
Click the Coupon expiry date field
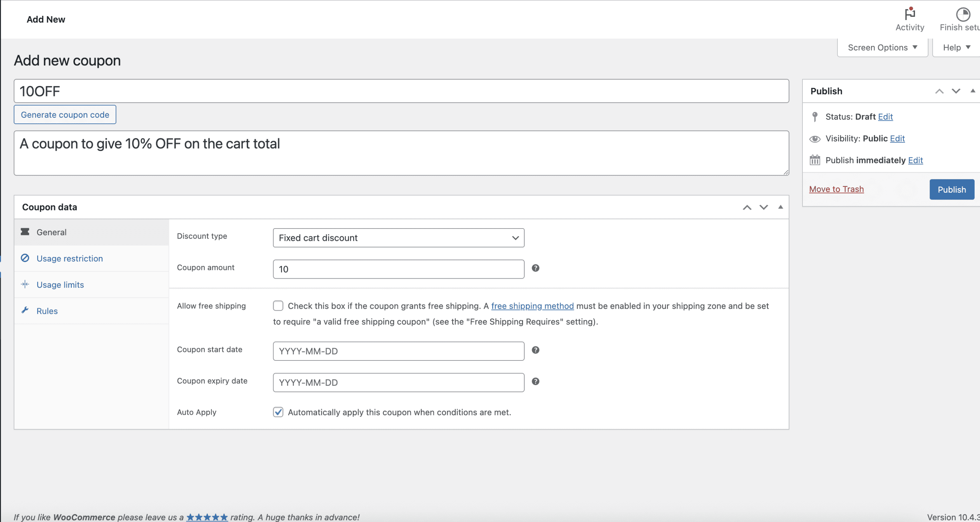point(398,382)
